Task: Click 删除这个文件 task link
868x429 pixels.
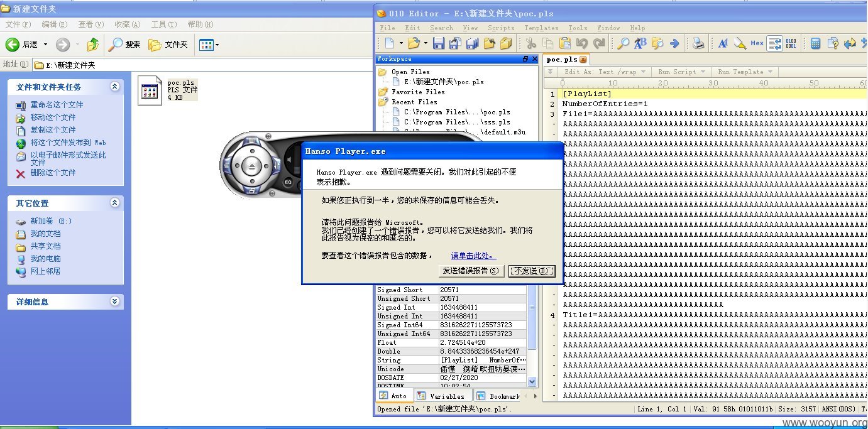Action: (x=53, y=172)
